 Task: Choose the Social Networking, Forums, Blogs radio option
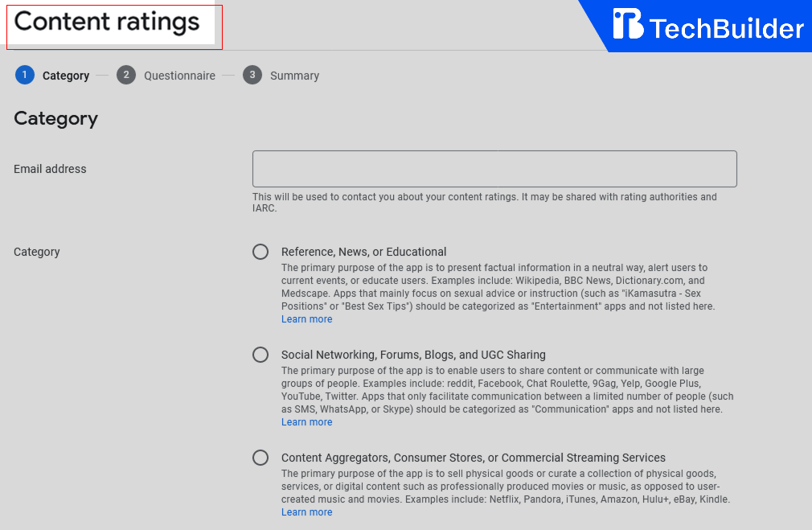pyautogui.click(x=260, y=355)
